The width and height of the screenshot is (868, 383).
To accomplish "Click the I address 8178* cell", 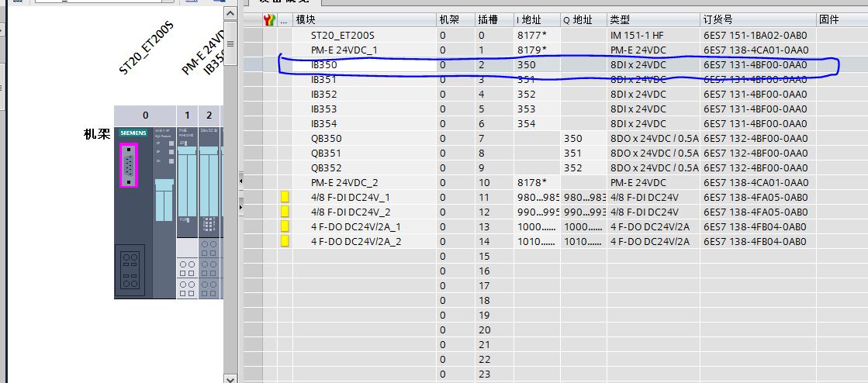I will pyautogui.click(x=537, y=183).
